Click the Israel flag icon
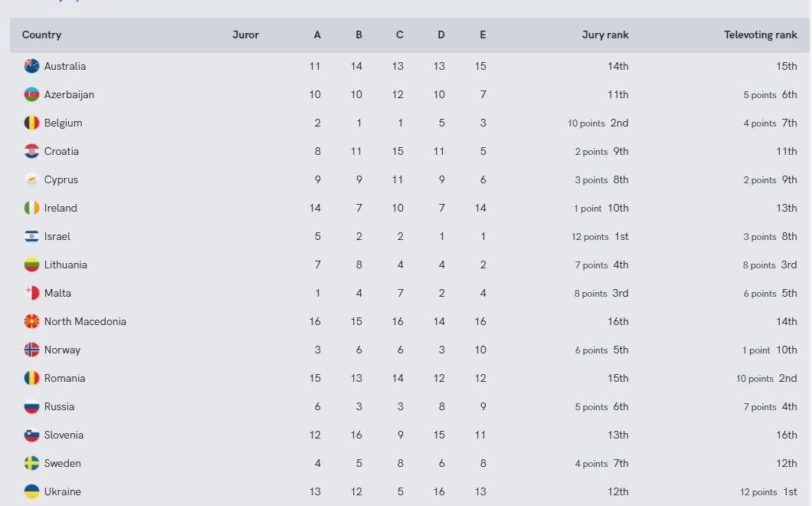The height and width of the screenshot is (506, 812). pos(31,236)
